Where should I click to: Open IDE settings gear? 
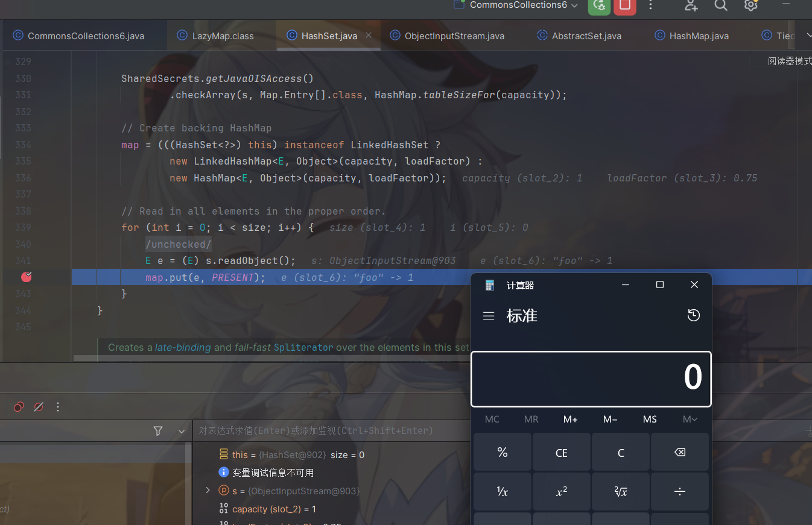click(750, 5)
